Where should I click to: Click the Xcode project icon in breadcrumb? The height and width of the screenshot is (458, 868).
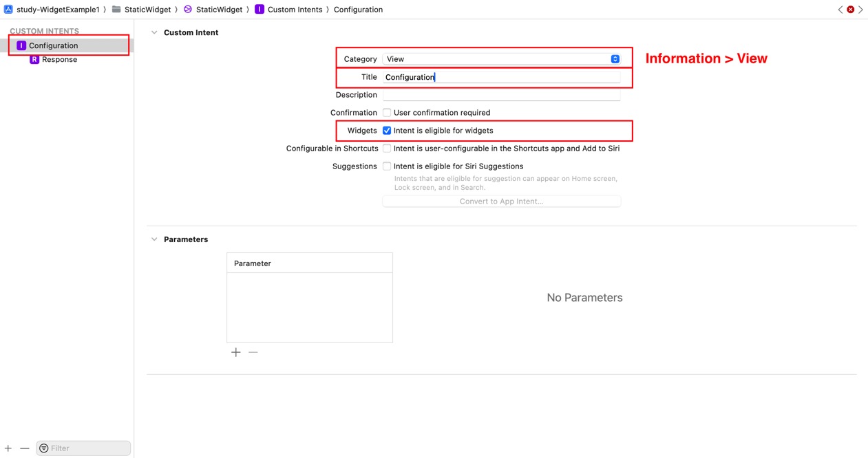8,10
